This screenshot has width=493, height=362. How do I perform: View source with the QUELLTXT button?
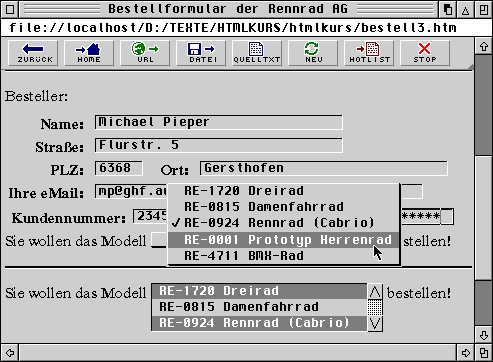(x=257, y=53)
